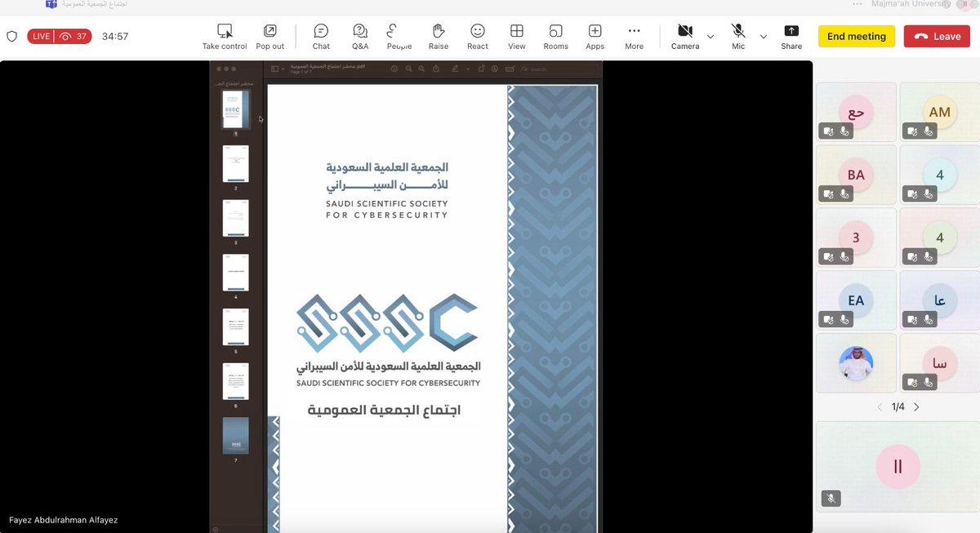Select page 5 thumbnail in Preview sidebar
Image resolution: width=980 pixels, height=533 pixels.
click(x=236, y=326)
